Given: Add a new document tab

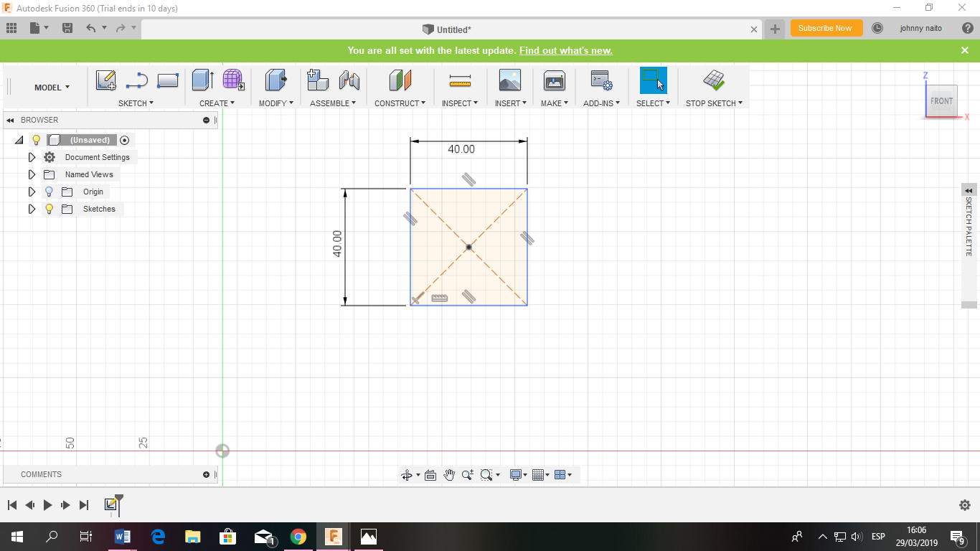Looking at the screenshot, I should [775, 29].
